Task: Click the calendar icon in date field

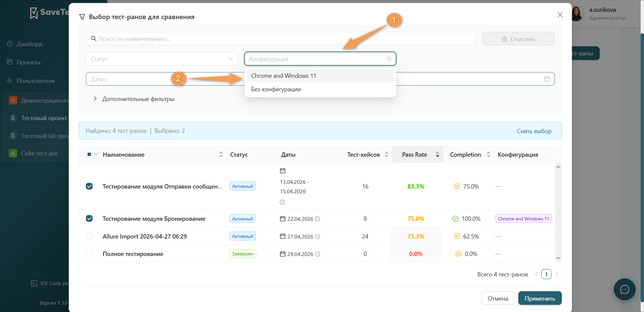Action: pos(547,79)
